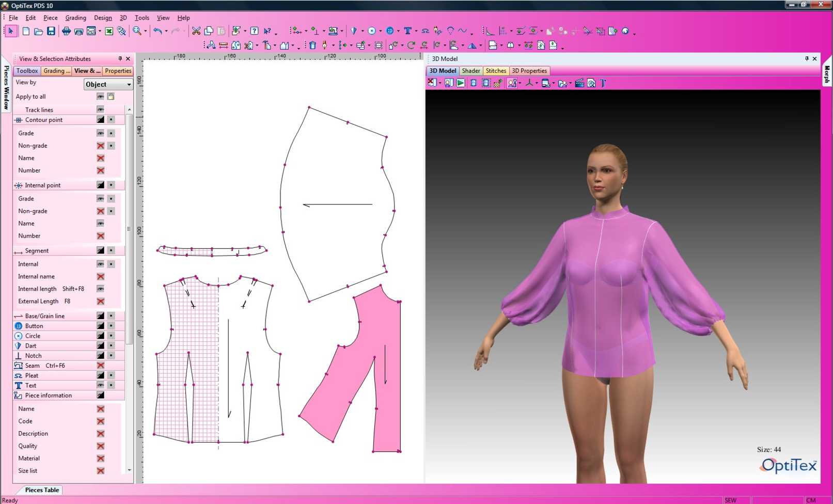Click the Text tool icon
The height and width of the screenshot is (504, 833).
point(407,31)
